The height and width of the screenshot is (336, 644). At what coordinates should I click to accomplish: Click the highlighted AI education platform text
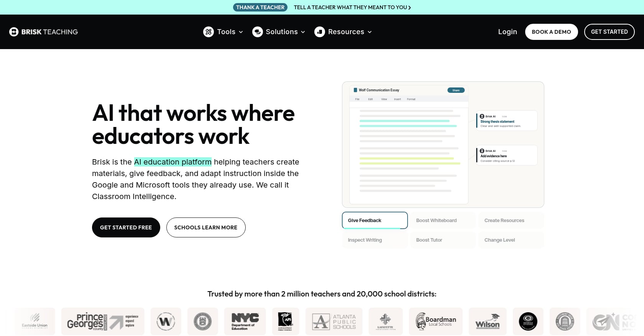[172, 162]
